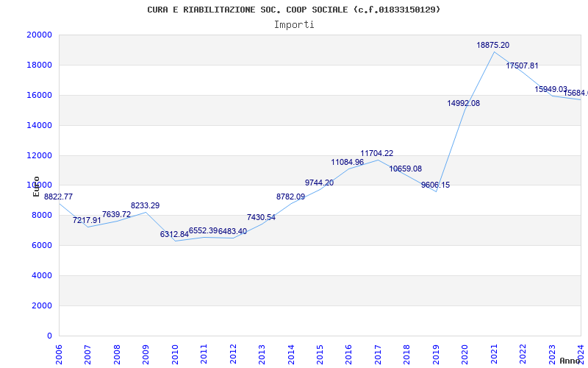
Task: Select the 9606.15 data label
Action: pos(435,185)
